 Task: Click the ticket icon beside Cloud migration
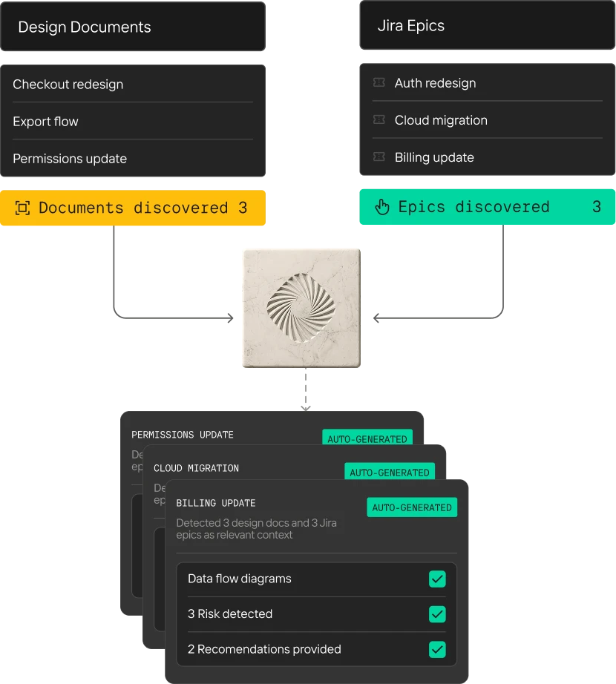point(379,119)
